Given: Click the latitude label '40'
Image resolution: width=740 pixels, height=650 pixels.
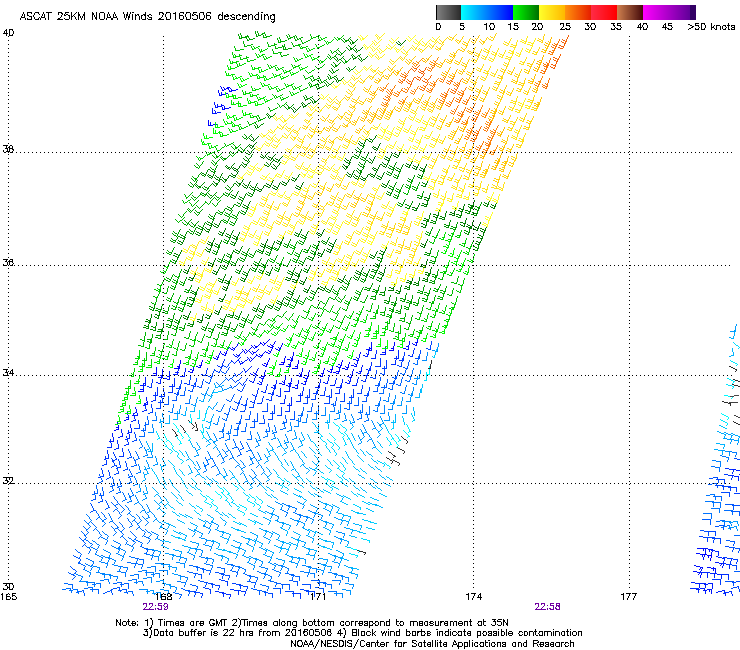Looking at the screenshot, I should pyautogui.click(x=8, y=33).
